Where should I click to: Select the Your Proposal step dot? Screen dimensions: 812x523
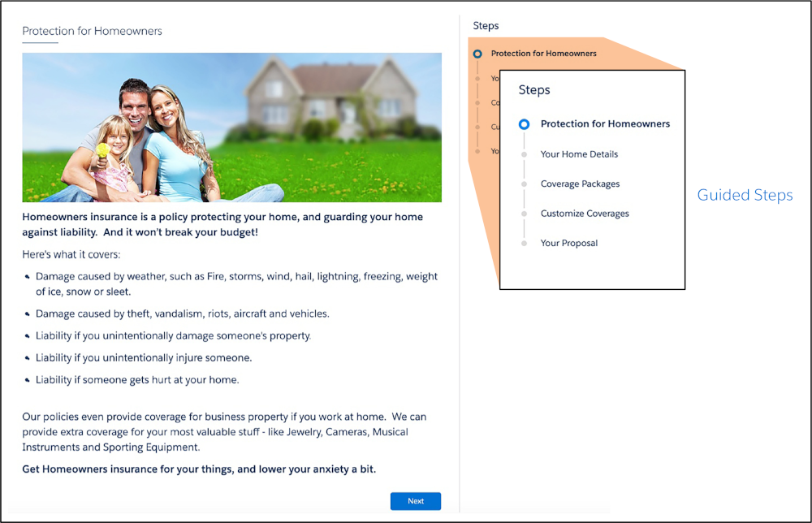click(x=524, y=243)
